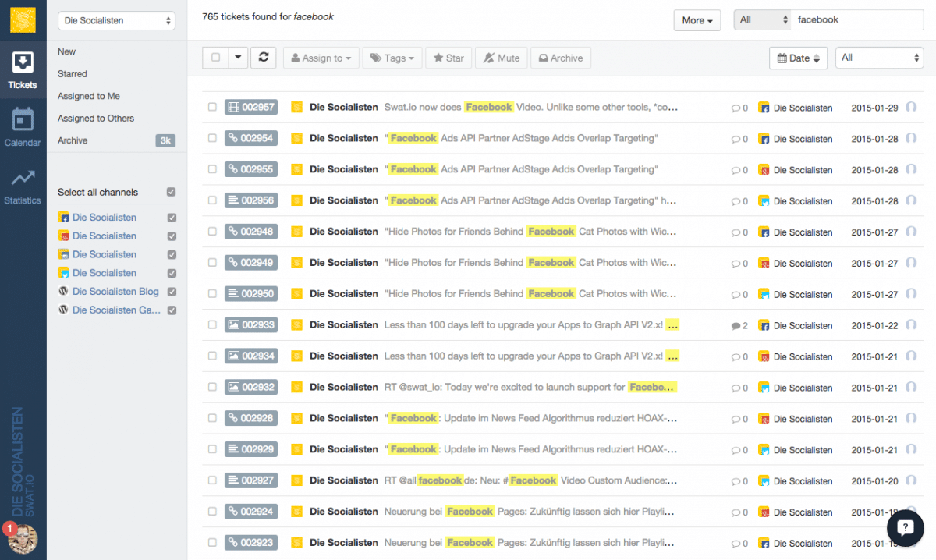Click the Swat.io logo in the top-left corner
The image size is (936, 560).
click(x=23, y=20)
